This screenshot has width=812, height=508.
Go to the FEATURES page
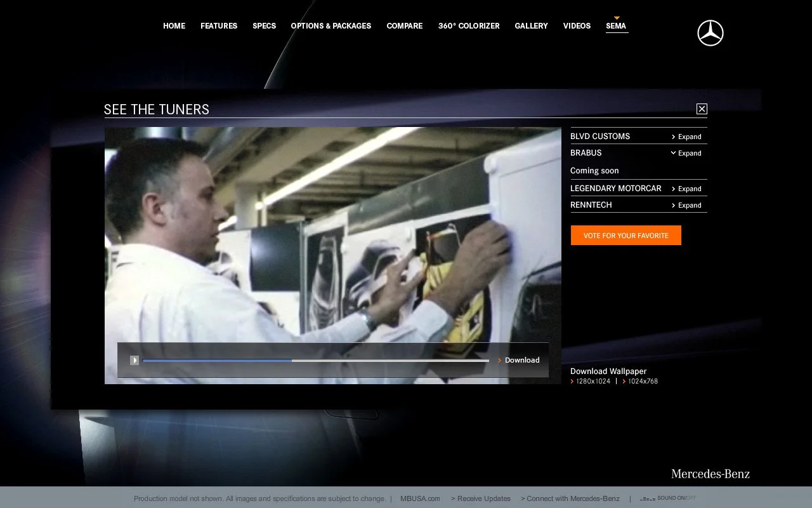point(219,26)
